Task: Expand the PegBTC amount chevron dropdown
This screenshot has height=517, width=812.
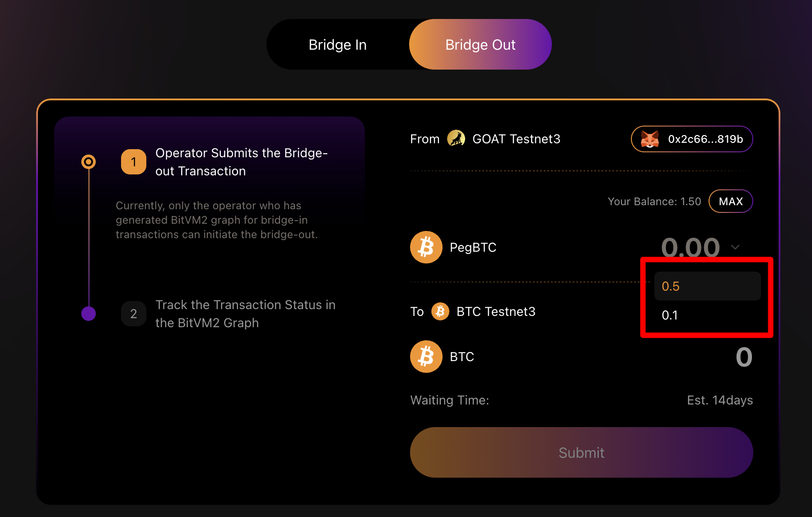Action: click(735, 247)
